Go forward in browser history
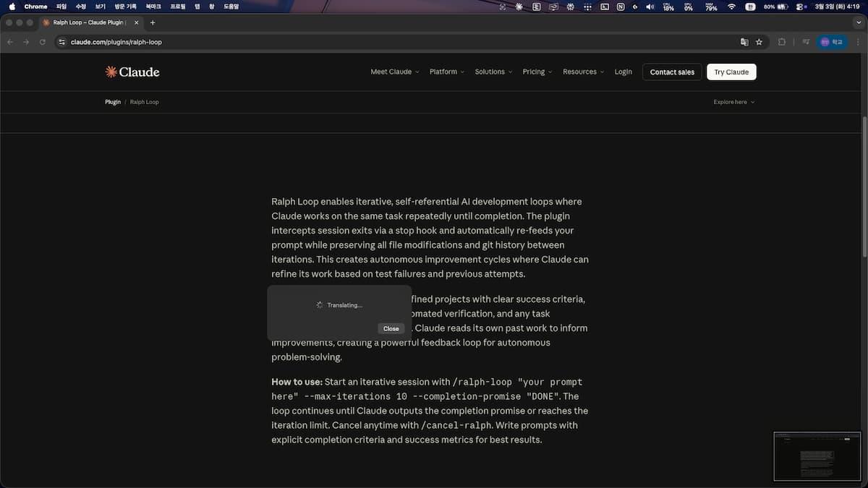 coord(26,42)
